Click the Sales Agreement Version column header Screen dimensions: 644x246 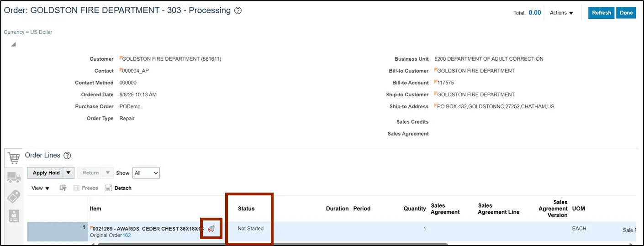[x=553, y=209]
